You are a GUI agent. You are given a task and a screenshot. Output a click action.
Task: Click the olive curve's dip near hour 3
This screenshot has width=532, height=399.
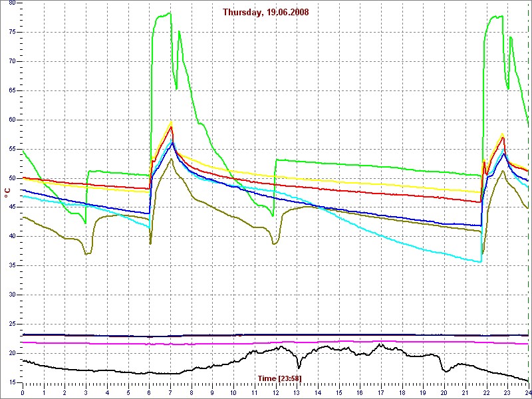(86, 254)
